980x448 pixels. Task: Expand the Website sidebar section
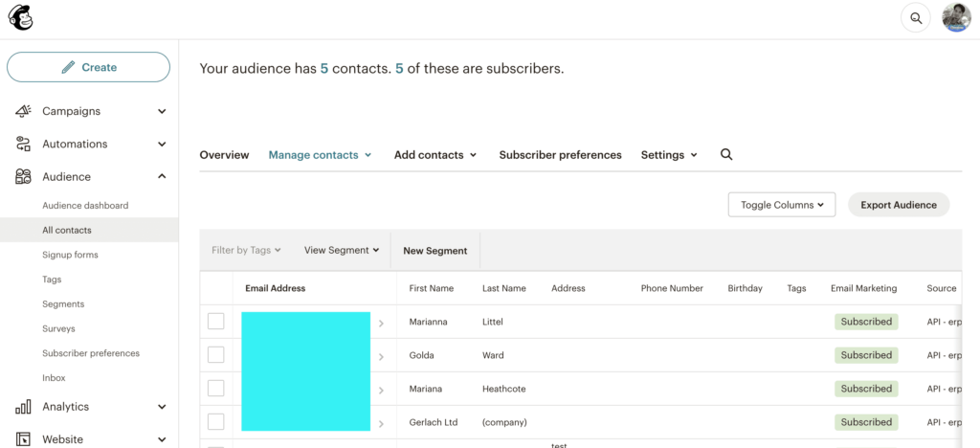(x=162, y=439)
